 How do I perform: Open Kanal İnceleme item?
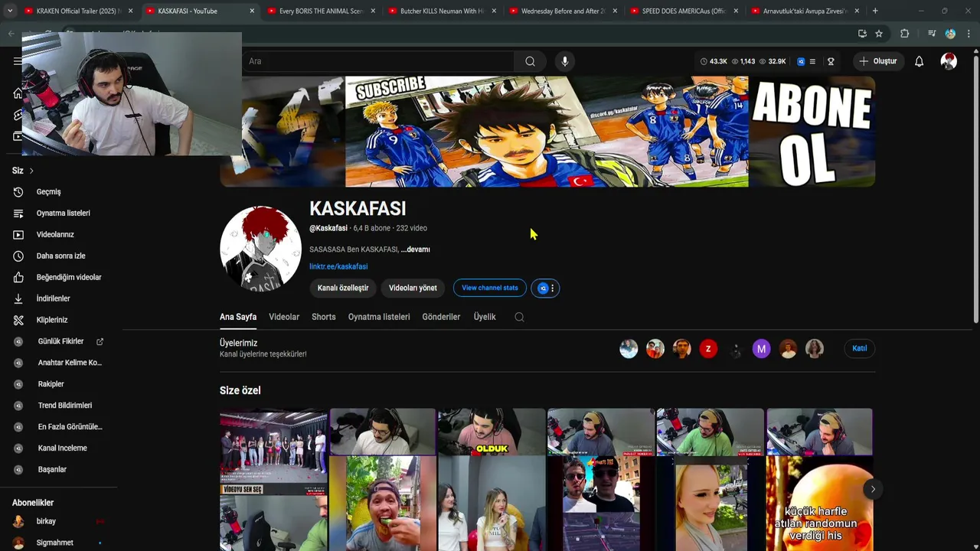pos(62,448)
